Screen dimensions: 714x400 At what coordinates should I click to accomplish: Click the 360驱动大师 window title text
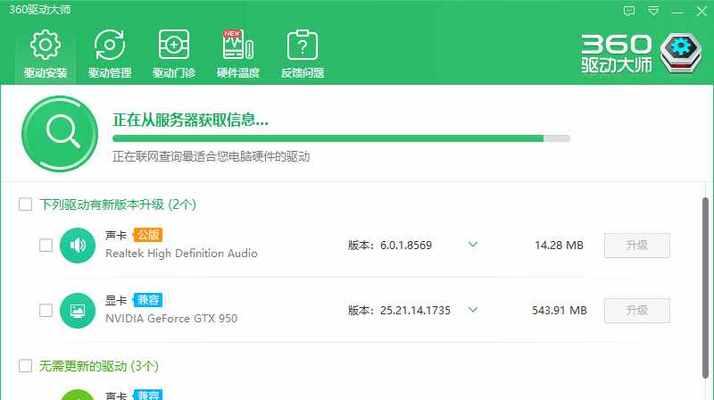[40, 10]
